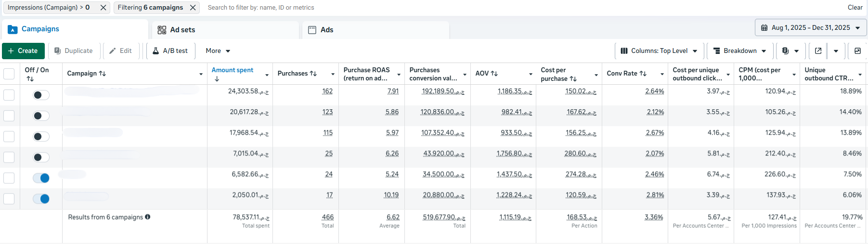Open Purchase ROAS column dropdown arrow
The image size is (868, 244).
tap(399, 75)
